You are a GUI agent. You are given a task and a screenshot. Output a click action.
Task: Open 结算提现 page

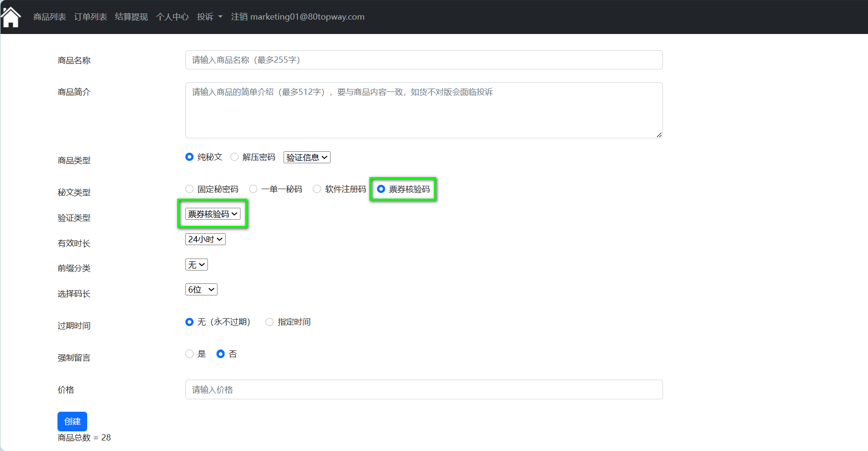pos(131,17)
